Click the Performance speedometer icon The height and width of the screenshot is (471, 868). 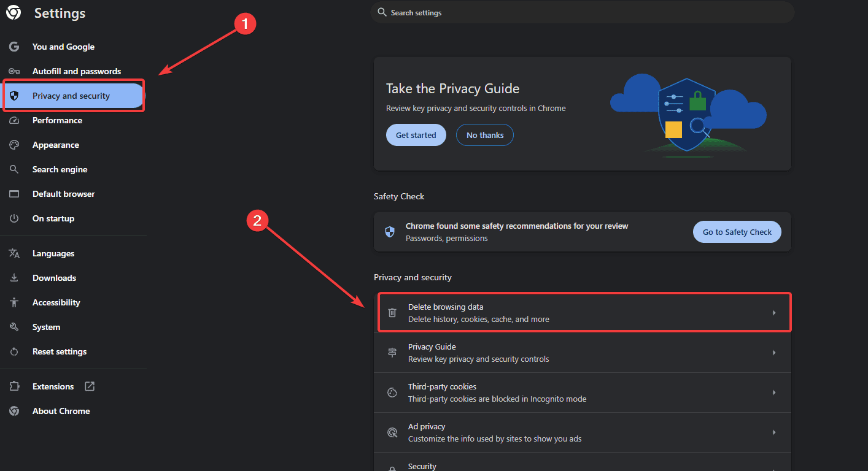tap(14, 120)
